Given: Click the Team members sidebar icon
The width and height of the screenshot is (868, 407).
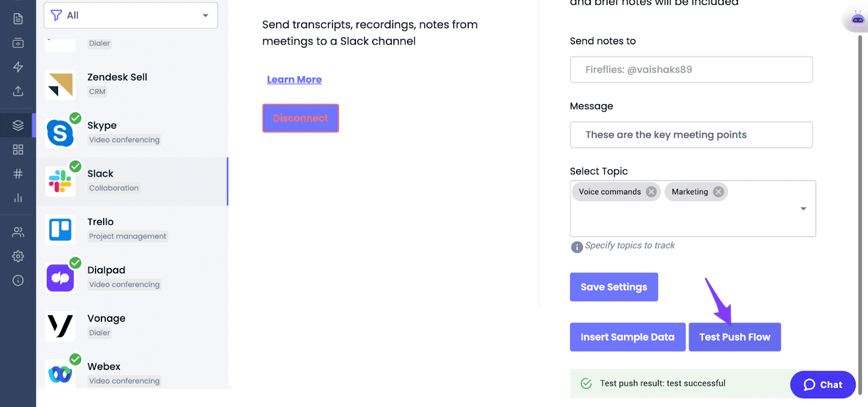Looking at the screenshot, I should pos(18,232).
